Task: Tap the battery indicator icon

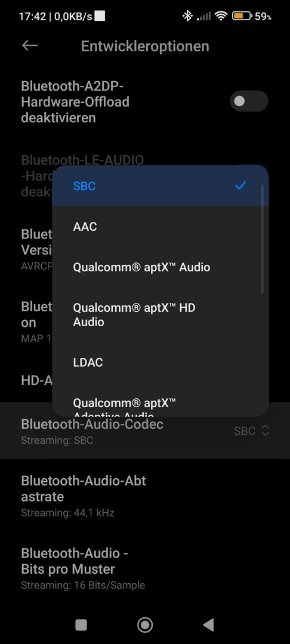Action: pos(242,17)
